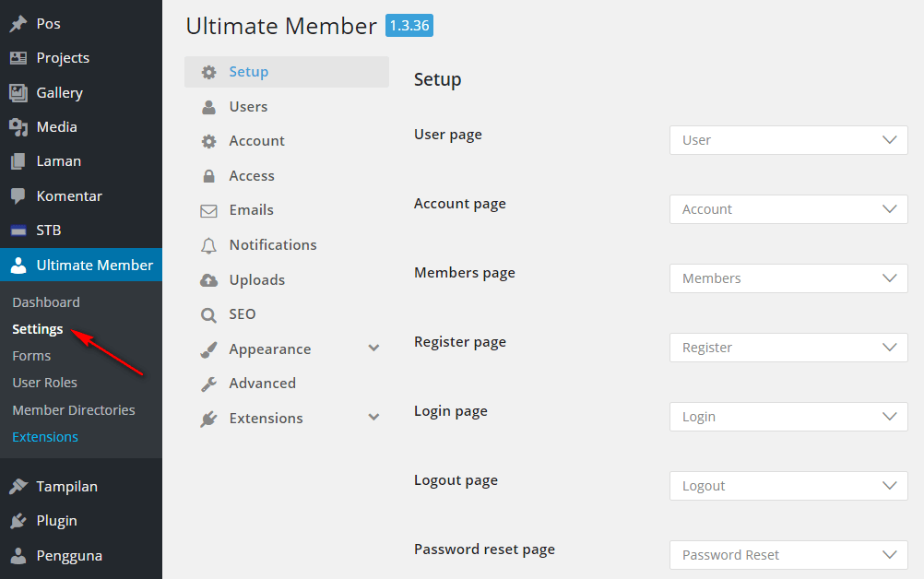Open the Password reset page dropdown
This screenshot has width=924, height=579.
click(788, 555)
